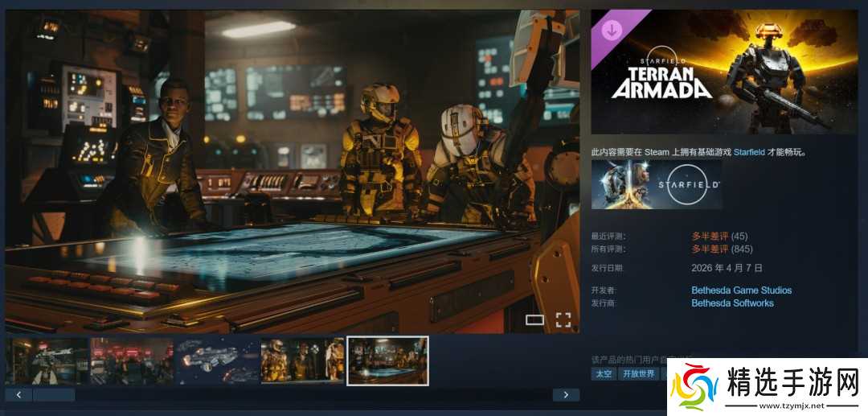Select the first thumbnail with armed soldier
This screenshot has width=868, height=416.
point(47,361)
